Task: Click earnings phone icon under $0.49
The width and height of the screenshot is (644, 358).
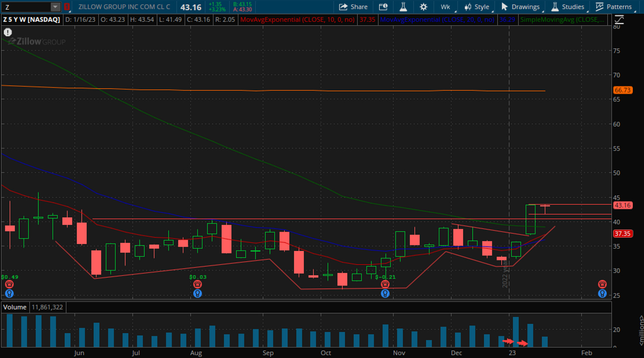Action: click(x=9, y=284)
